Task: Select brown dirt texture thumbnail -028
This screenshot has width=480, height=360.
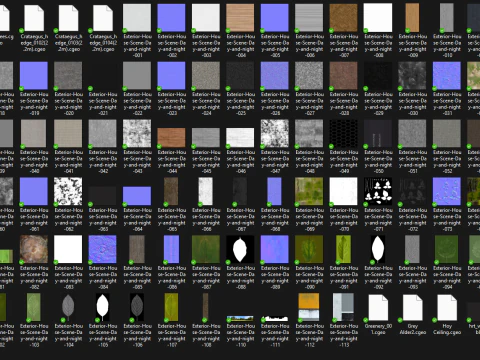Action: [343, 76]
